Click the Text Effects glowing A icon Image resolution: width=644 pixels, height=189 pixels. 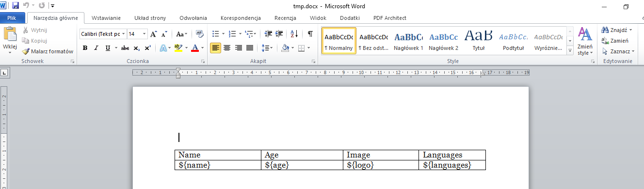pos(163,48)
